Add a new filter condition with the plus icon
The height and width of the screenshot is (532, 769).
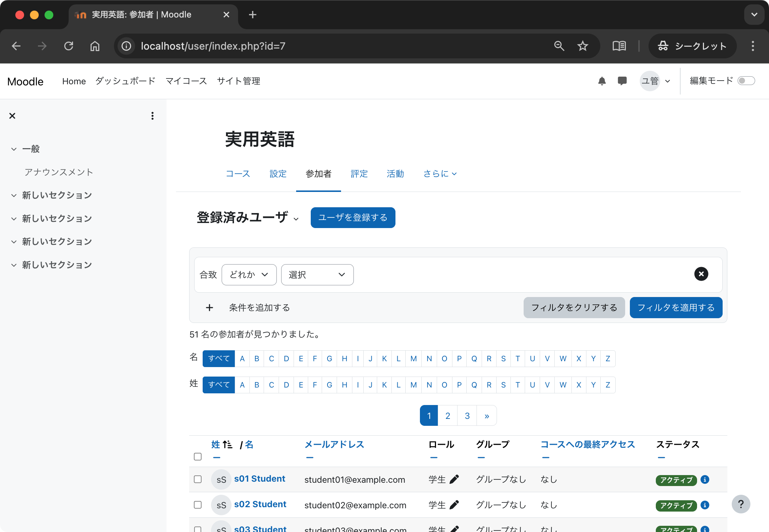coord(209,308)
